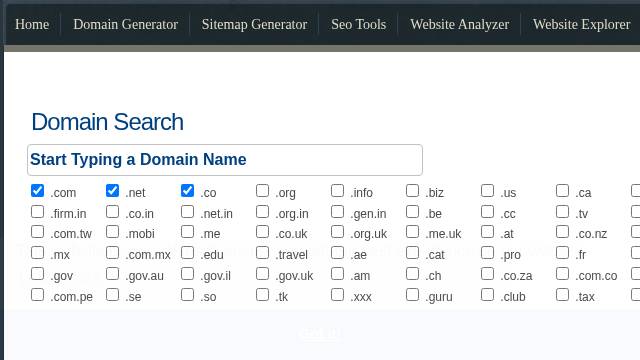Enable the .gen.in checkbox

point(338,211)
